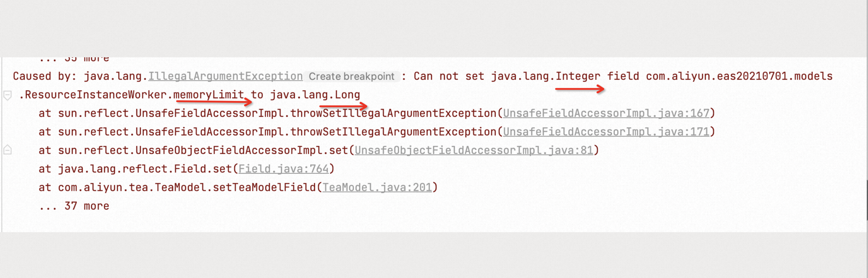868x278 pixels.
Task: Click the word Integer in error message
Action: tap(578, 76)
